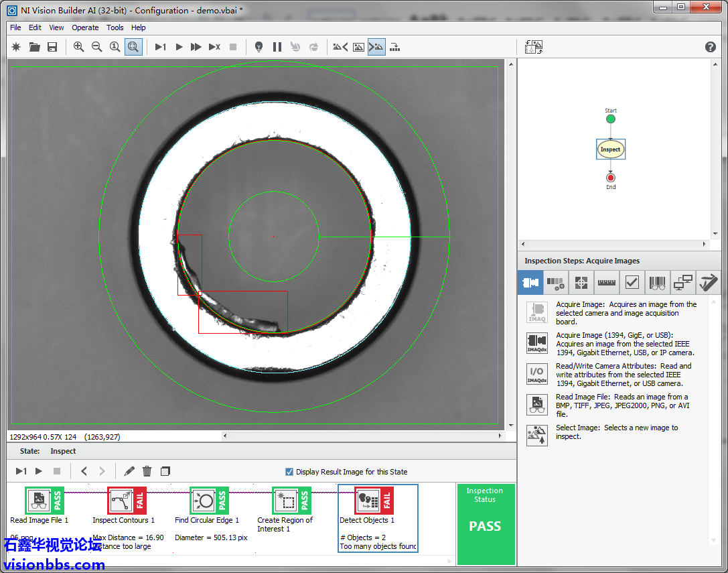Uncheck Display Result Image for this State
Viewport: 728px width, 573px height.
tap(289, 472)
